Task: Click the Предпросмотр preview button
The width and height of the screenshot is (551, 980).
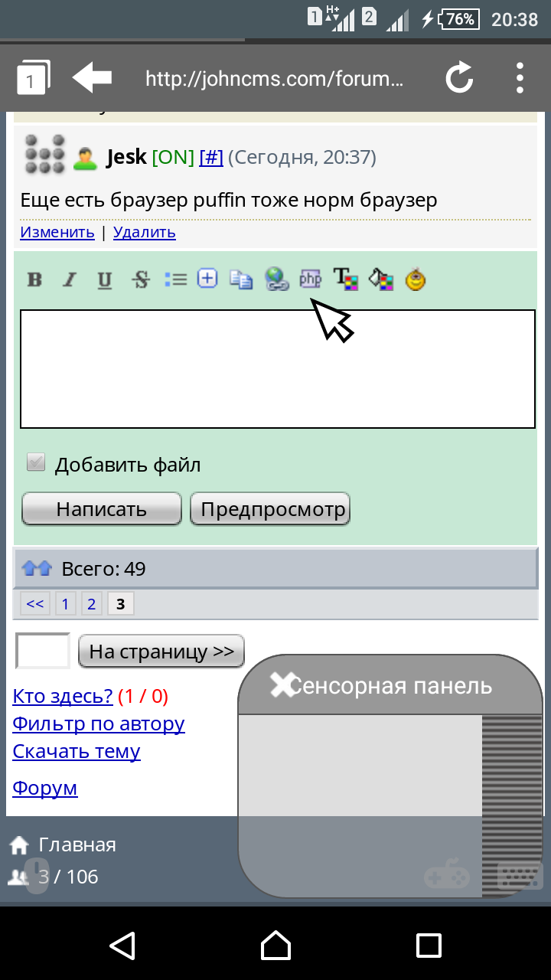Action: click(x=270, y=509)
